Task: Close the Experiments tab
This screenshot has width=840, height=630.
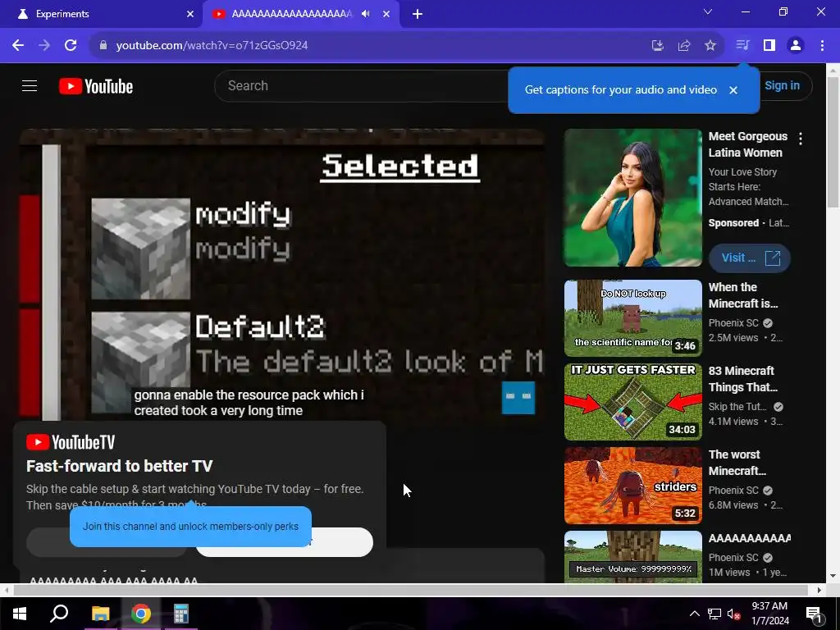Action: [190, 14]
